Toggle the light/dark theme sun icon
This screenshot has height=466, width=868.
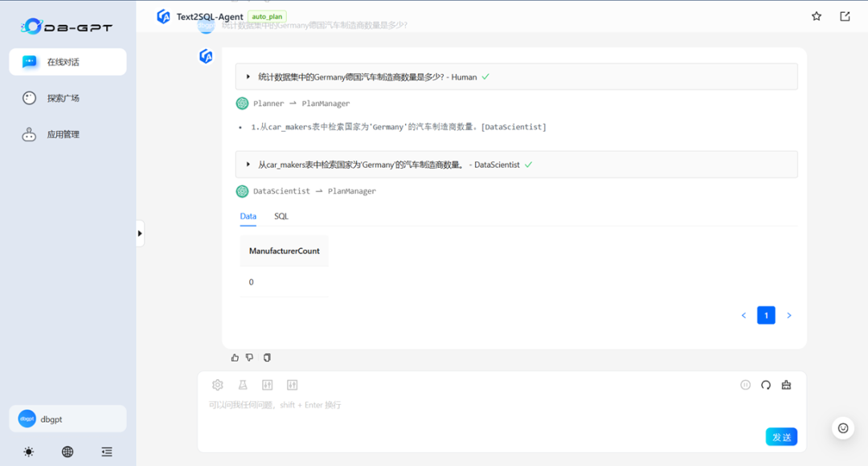click(29, 452)
